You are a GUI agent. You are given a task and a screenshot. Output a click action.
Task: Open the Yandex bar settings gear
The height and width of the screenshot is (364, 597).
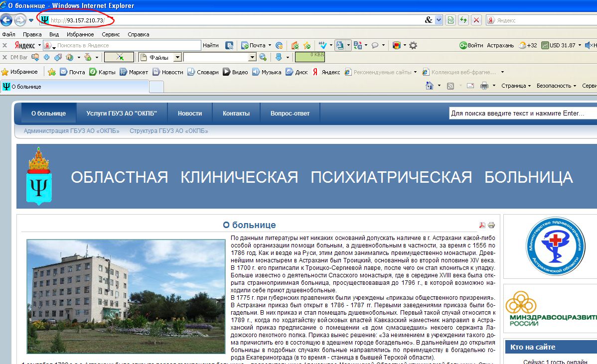click(x=413, y=45)
